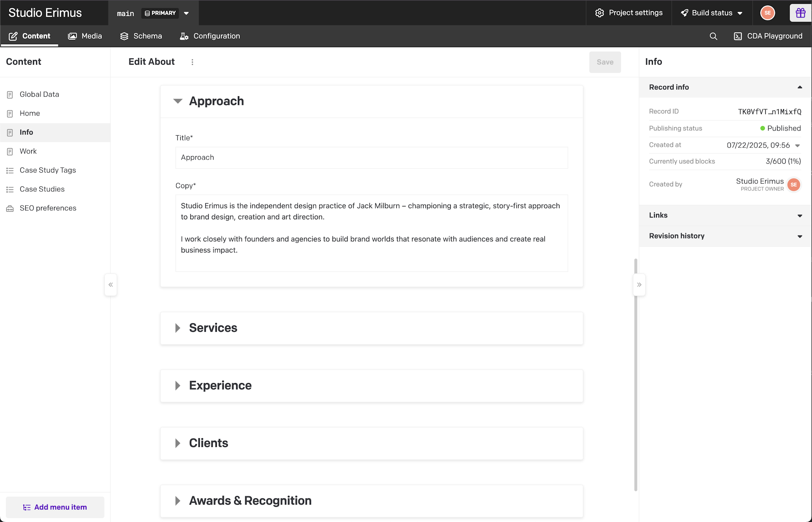812x522 pixels.
Task: Click the Add menu item button
Action: point(55,507)
